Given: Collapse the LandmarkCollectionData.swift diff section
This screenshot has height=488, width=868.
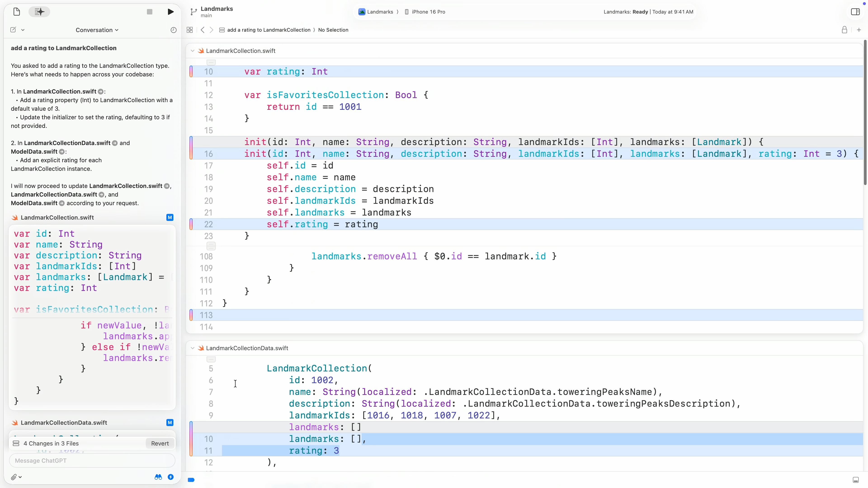Looking at the screenshot, I should [192, 348].
